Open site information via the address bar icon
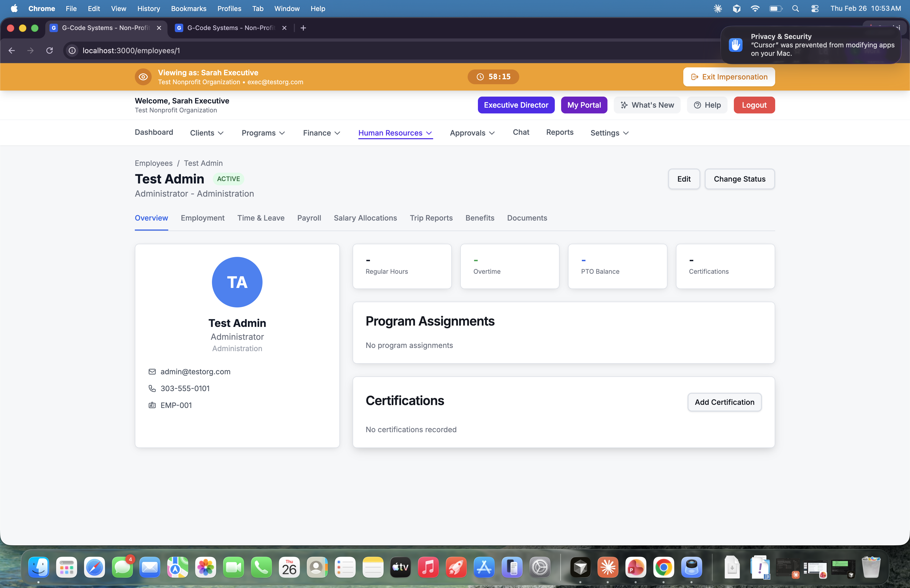 pos(72,50)
